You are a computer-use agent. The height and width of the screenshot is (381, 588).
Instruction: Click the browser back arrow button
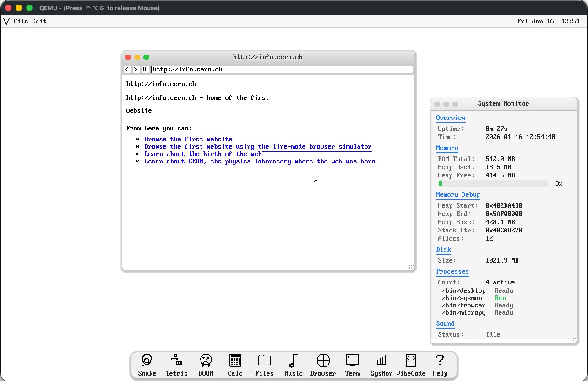[127, 70]
